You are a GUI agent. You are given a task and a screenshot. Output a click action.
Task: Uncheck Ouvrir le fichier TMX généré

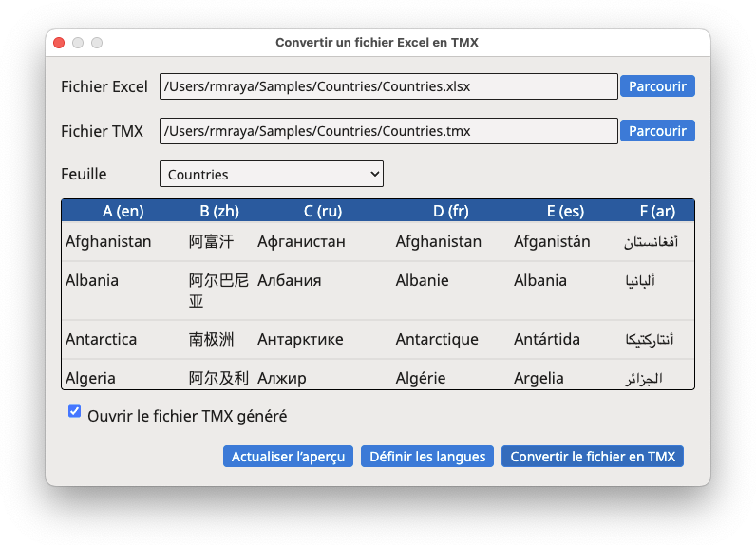pyautogui.click(x=74, y=411)
